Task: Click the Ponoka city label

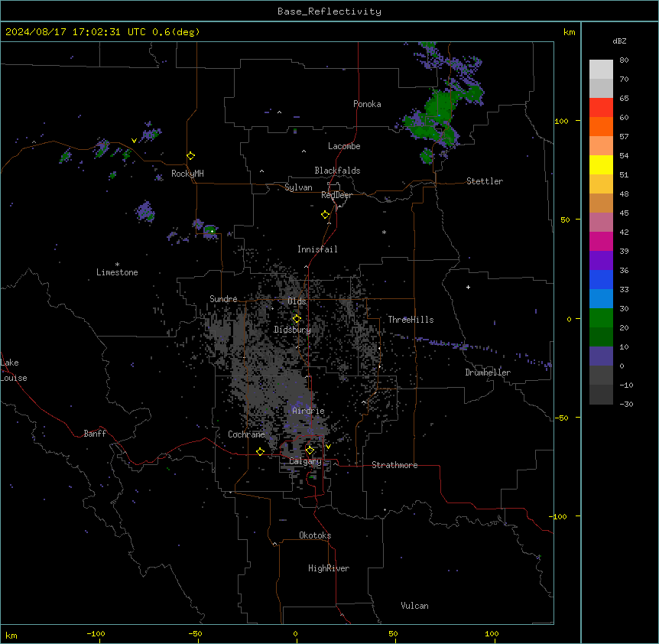Action: (367, 104)
